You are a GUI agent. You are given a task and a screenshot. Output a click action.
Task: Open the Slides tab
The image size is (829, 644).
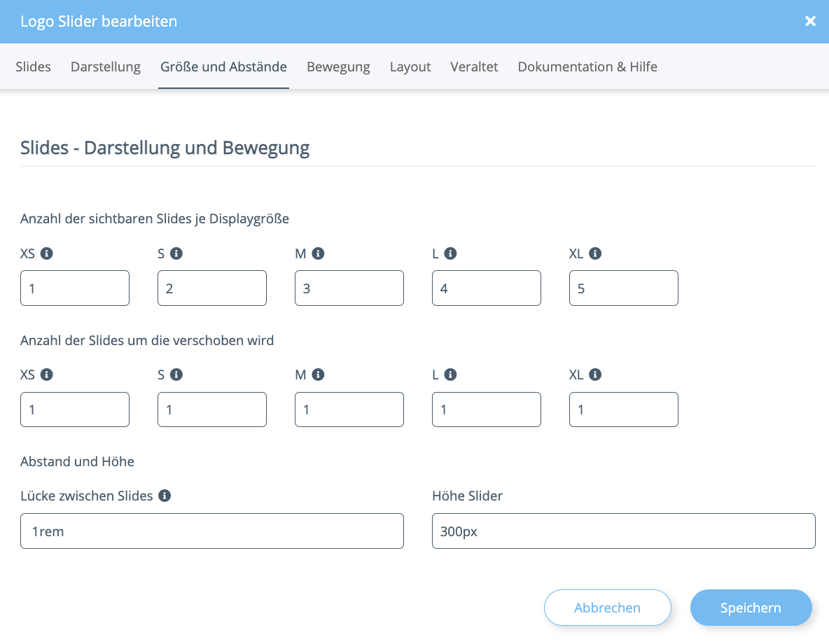tap(33, 66)
